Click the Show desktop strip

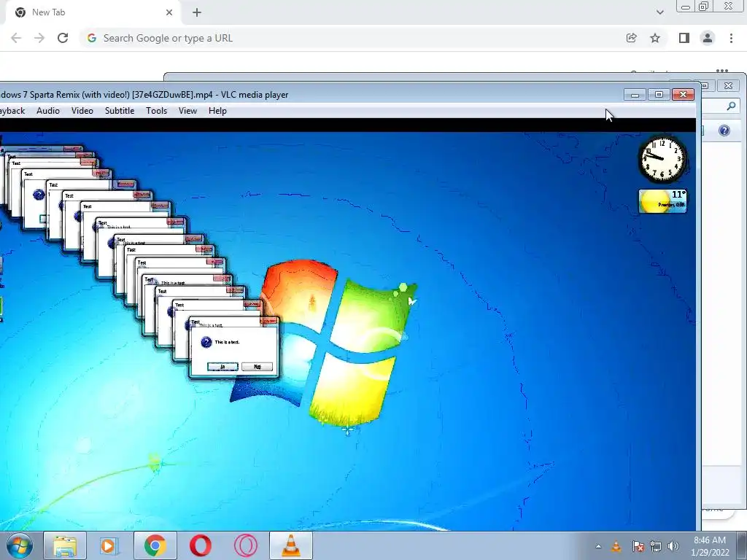click(x=742, y=545)
